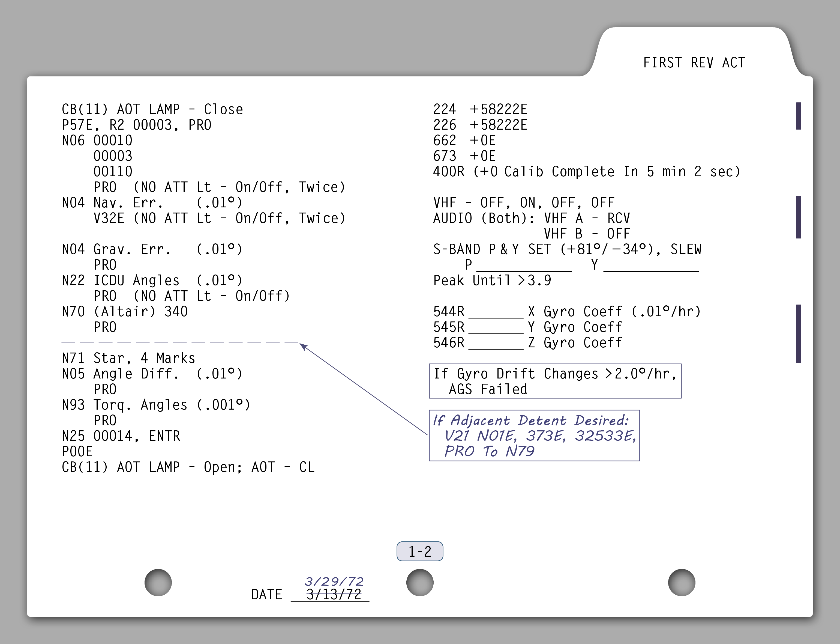Click the 1-2 page number badge
Screen dimensions: 840x644
point(419,551)
